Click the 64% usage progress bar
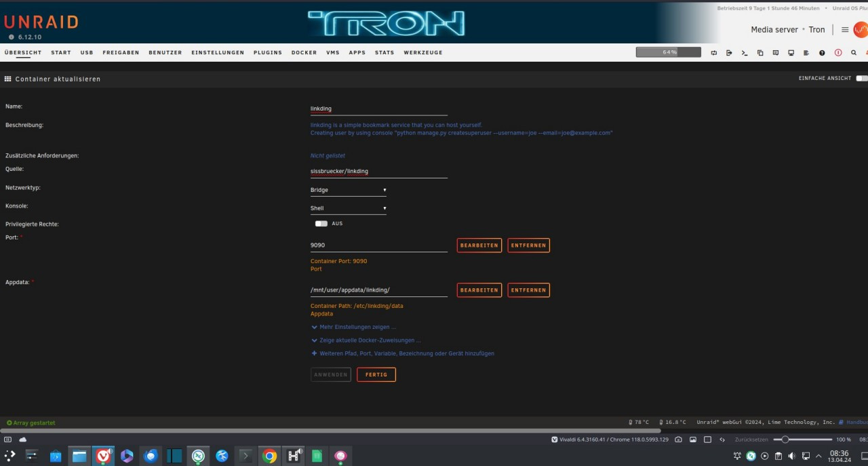Image resolution: width=868 pixels, height=466 pixels. tap(669, 52)
